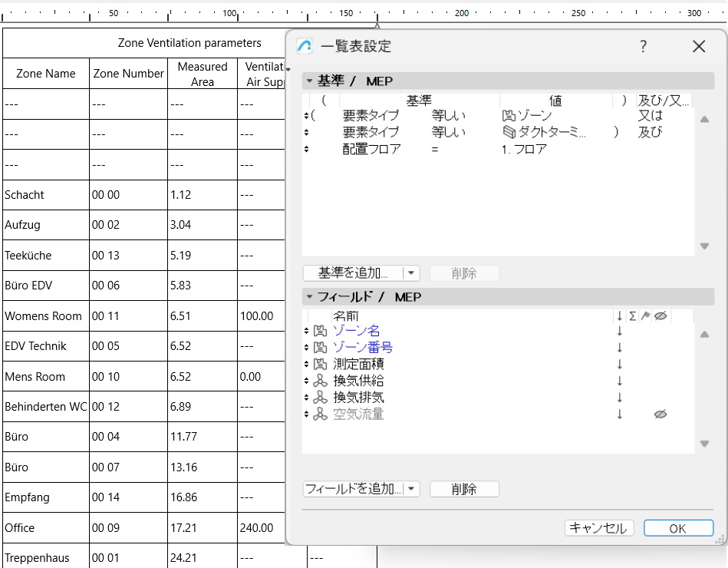
Task: Click the フィールドを追加... button
Action: 354,489
